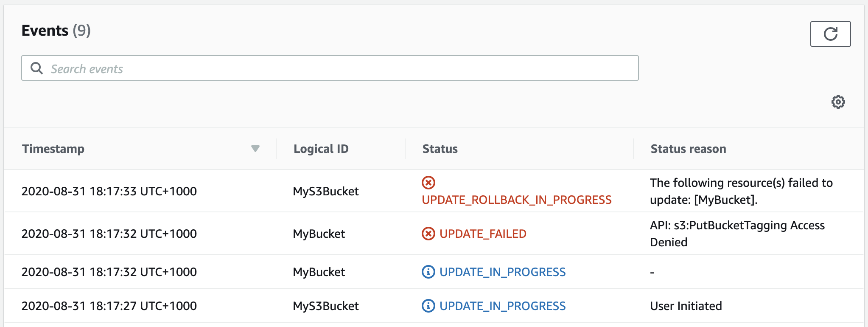Focus the Search events field
The height and width of the screenshot is (327, 868).
click(x=330, y=68)
